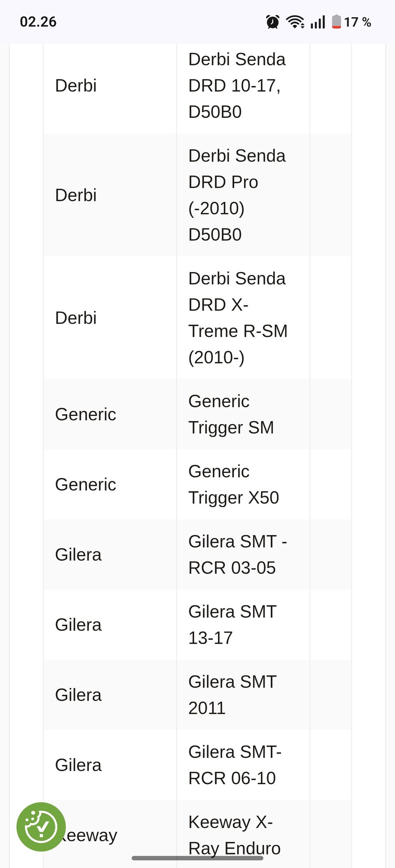
Task: Tap the alarm clock status icon
Action: 272,22
